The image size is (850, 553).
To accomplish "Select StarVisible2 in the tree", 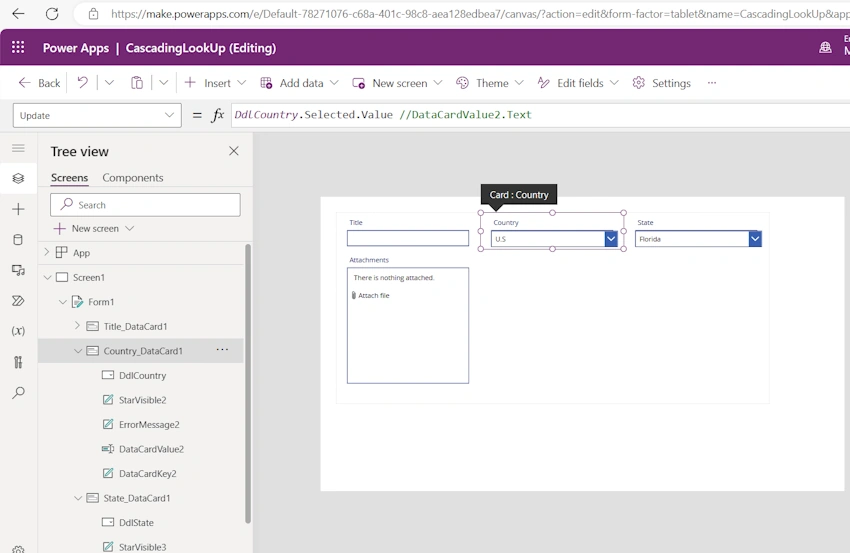I will 143,400.
